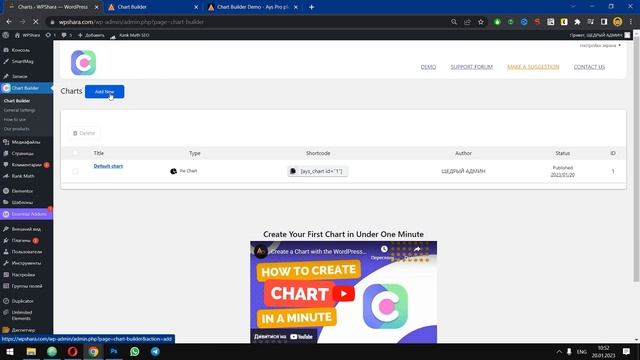The image size is (640, 360).
Task: Click the blue Add New chart button
Action: click(104, 91)
